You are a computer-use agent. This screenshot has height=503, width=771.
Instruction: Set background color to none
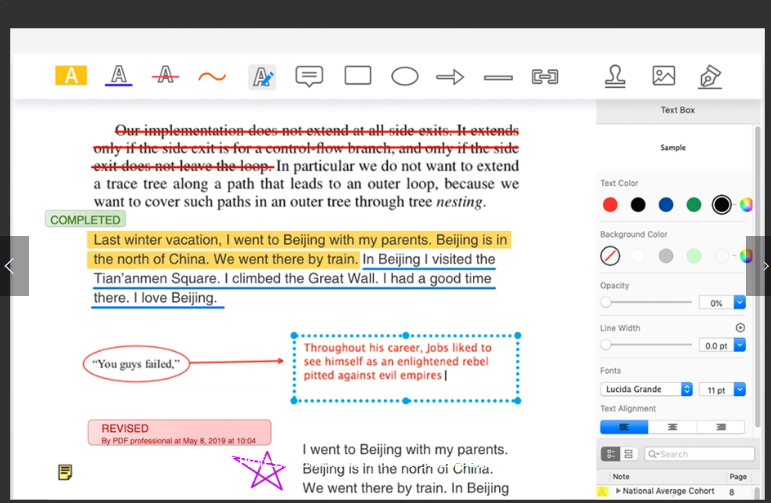610,256
